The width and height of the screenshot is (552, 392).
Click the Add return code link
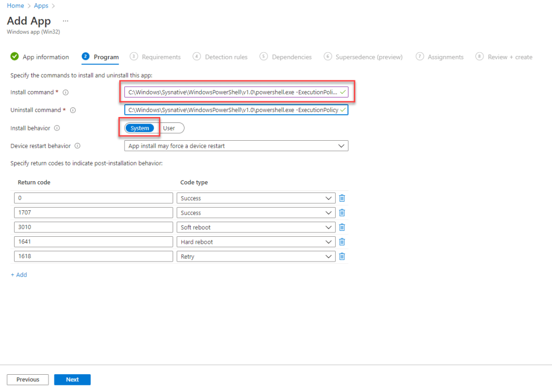[x=19, y=275]
